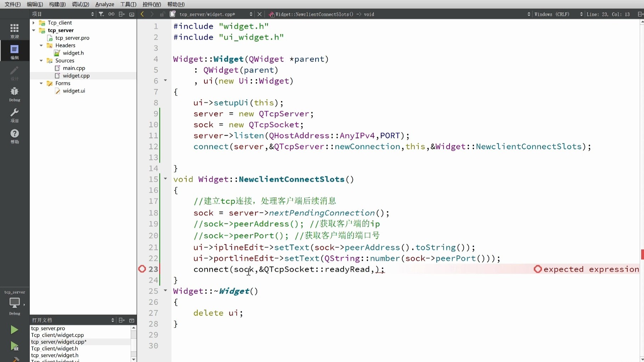The image size is (644, 362).
Task: Toggle file read-only lock icon
Action: [x=162, y=14]
